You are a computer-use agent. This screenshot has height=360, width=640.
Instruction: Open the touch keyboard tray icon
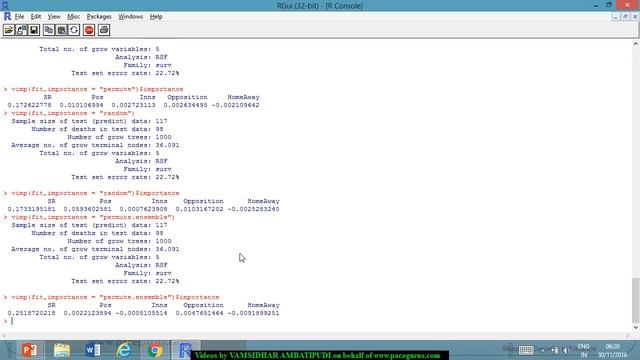click(x=526, y=350)
